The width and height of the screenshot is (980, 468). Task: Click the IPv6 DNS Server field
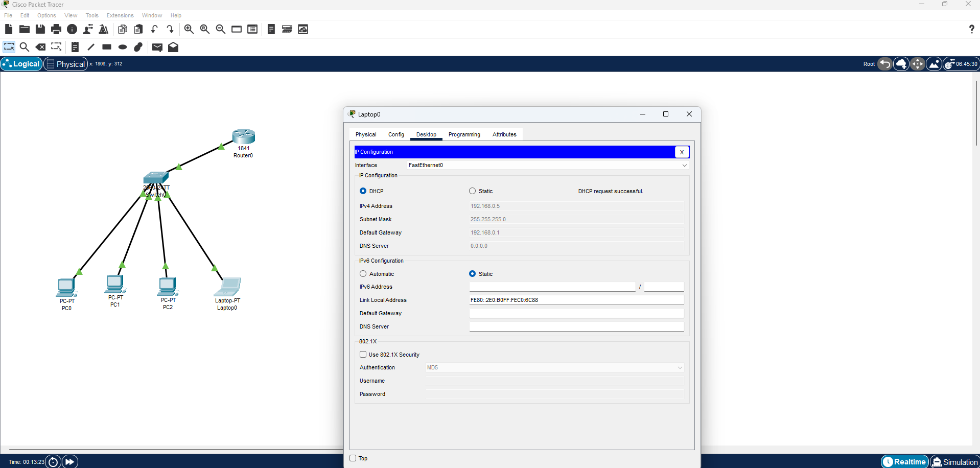pyautogui.click(x=576, y=326)
